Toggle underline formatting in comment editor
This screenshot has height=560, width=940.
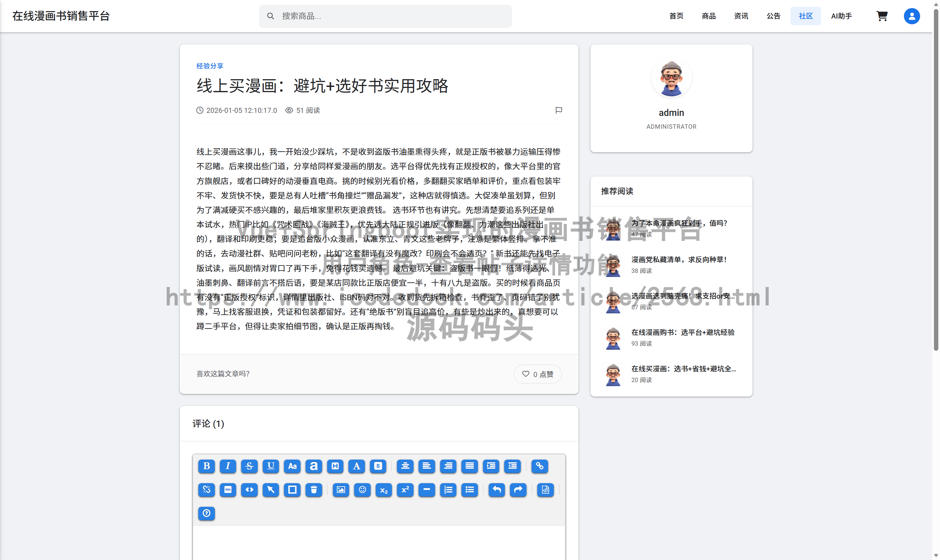pyautogui.click(x=271, y=466)
